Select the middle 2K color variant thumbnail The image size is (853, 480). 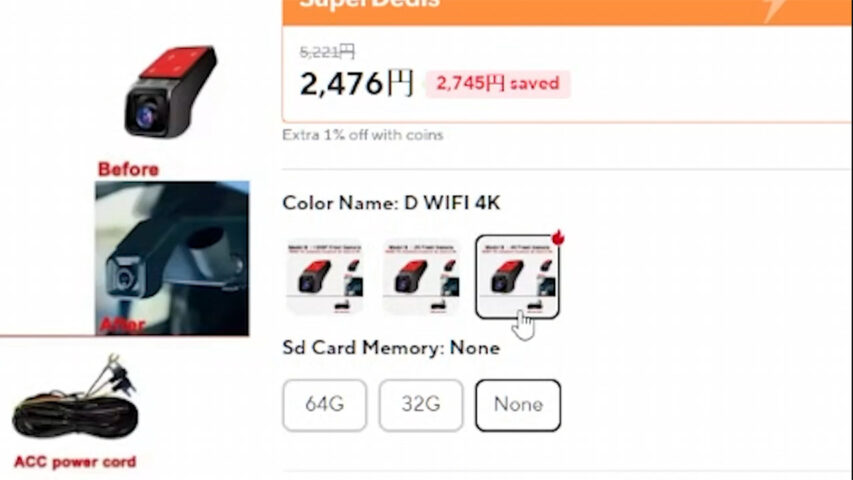click(421, 277)
